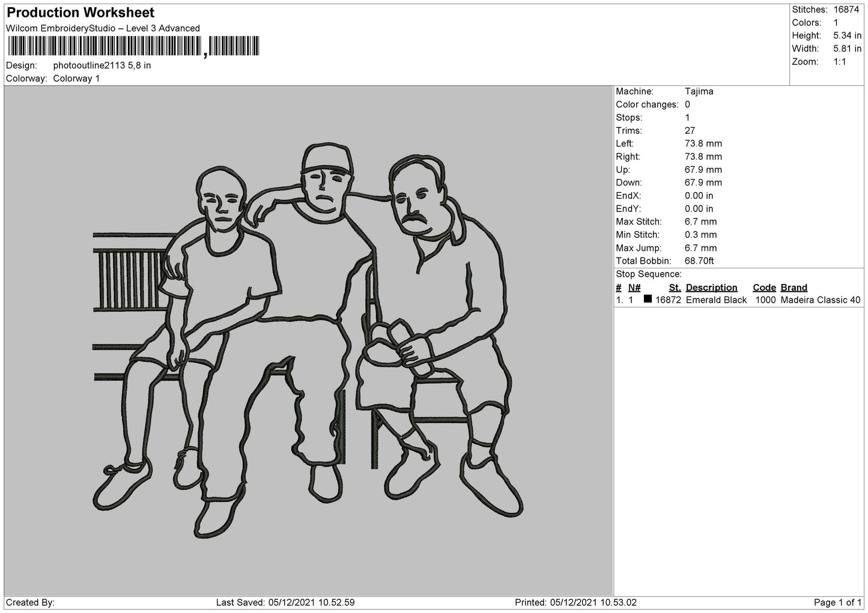This screenshot has width=868, height=613.
Task: Click the 'N#' column header
Action: pos(634,288)
